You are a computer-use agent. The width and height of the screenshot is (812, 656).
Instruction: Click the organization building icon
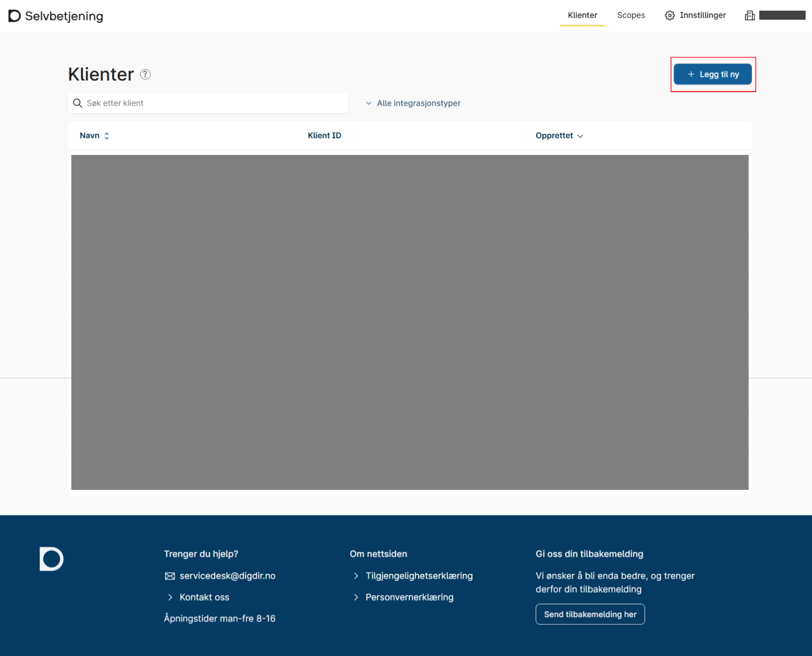click(750, 15)
